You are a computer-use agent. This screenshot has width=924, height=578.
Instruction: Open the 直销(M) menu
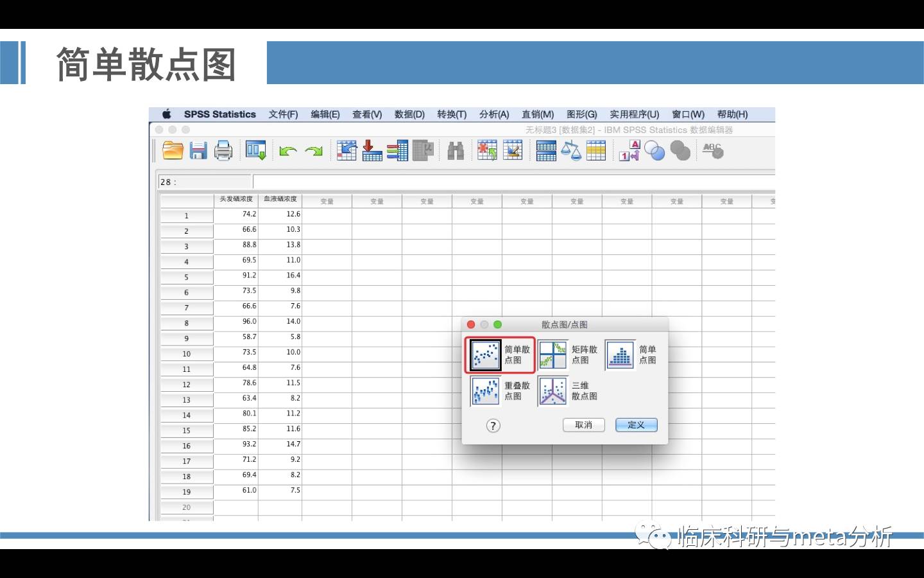(538, 114)
